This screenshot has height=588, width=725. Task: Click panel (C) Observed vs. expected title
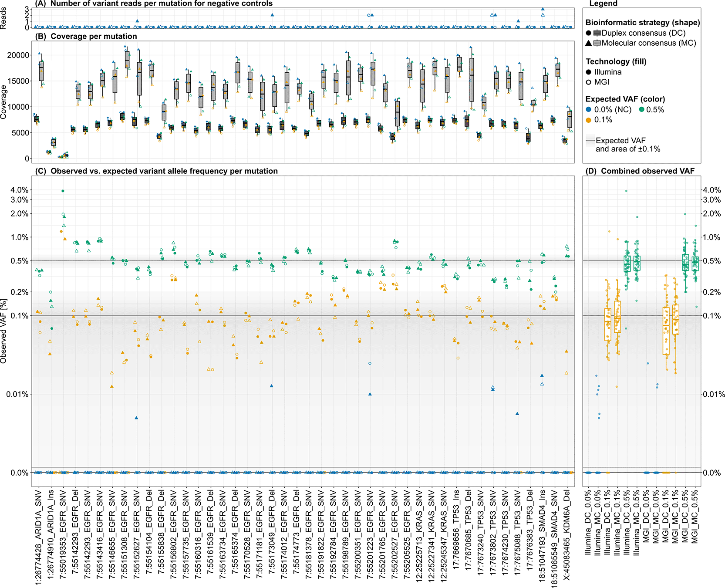pyautogui.click(x=156, y=171)
